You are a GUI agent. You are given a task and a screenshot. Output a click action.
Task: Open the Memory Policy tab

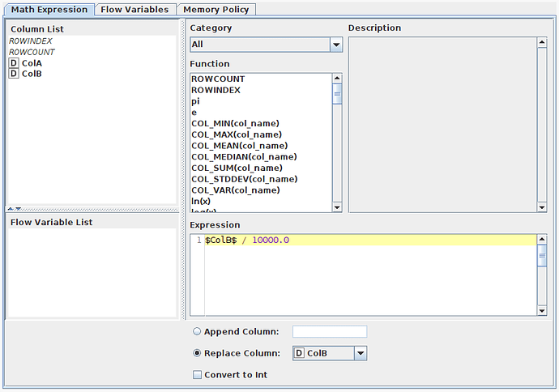(216, 9)
